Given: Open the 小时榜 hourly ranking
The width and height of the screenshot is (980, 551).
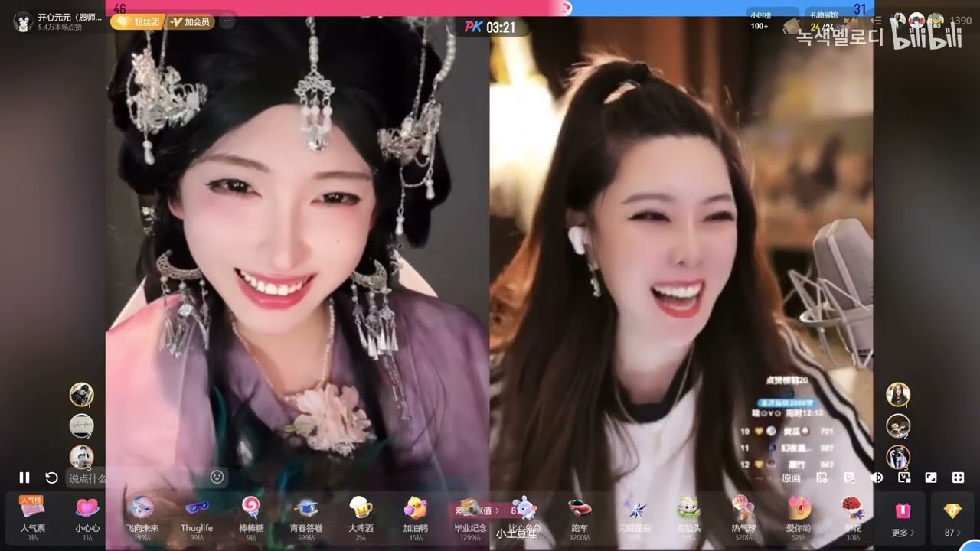Looking at the screenshot, I should 773,20.
